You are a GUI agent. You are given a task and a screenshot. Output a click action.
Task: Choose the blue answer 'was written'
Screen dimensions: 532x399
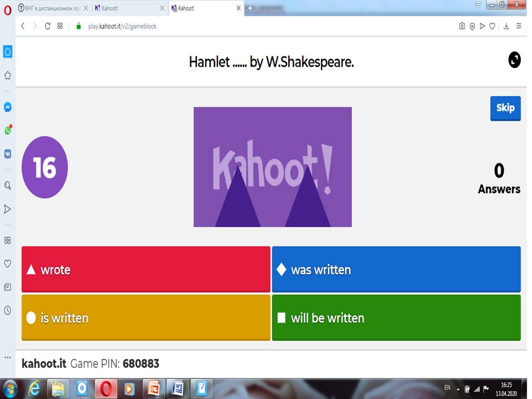point(396,269)
